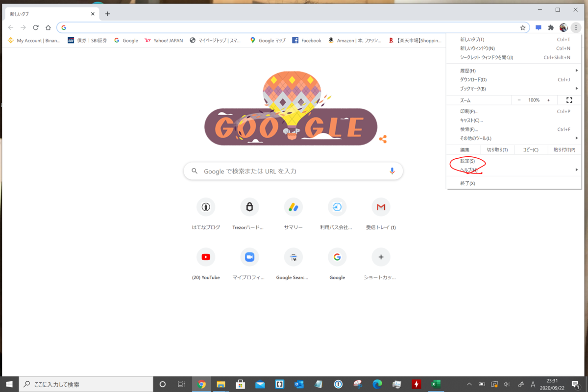Open the Google Search Console shortcut

click(x=293, y=264)
